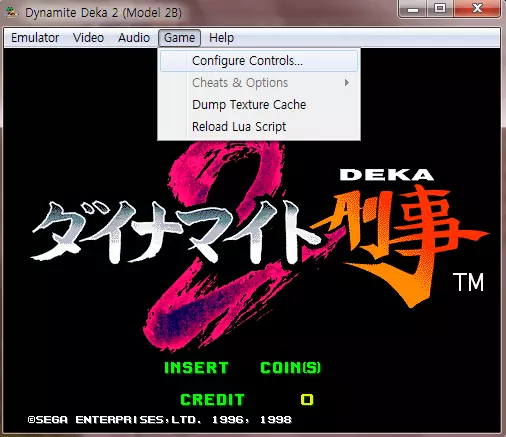This screenshot has width=506, height=437.
Task: Open the Audio menu
Action: click(x=134, y=38)
